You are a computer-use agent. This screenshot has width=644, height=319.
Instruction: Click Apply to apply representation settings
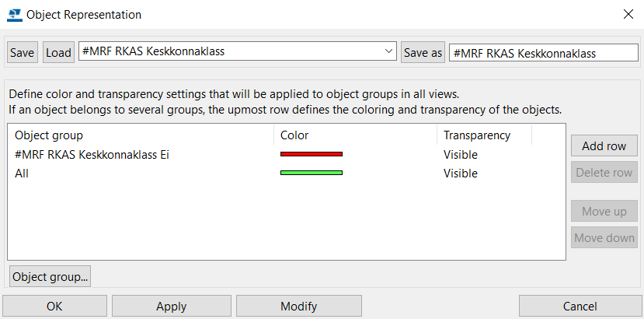pos(171,307)
